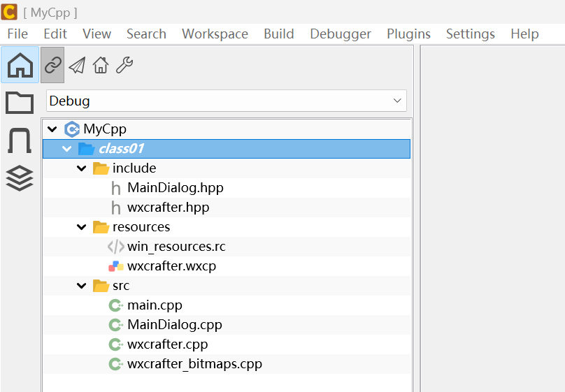Screen dimensions: 565x392
Task: Open the Help menu
Action: click(524, 34)
